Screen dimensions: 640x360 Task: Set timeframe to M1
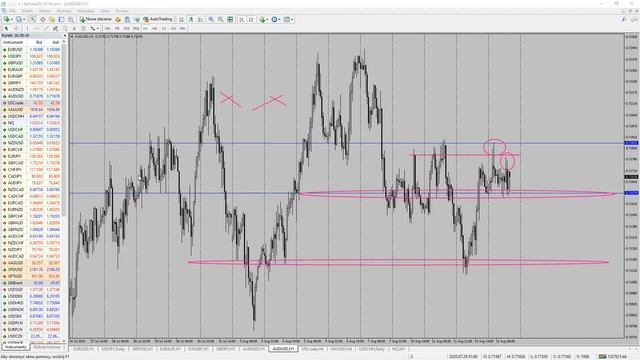point(108,28)
